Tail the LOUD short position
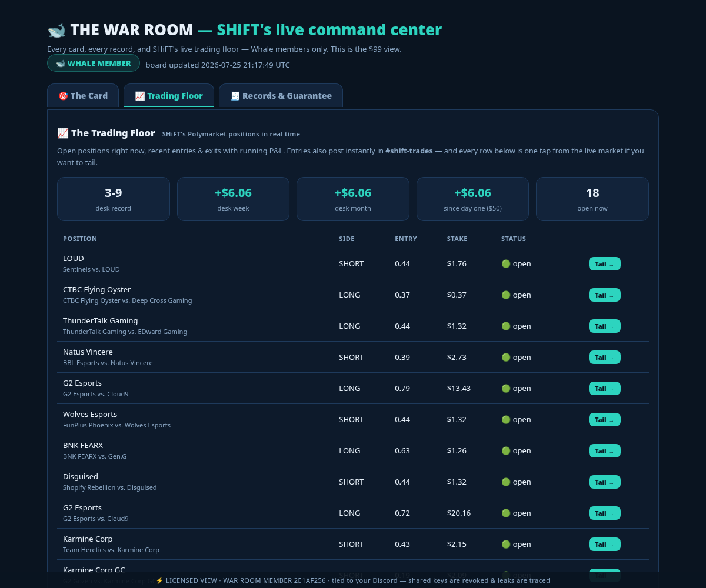Viewport: 706px width, 588px height. click(604, 264)
